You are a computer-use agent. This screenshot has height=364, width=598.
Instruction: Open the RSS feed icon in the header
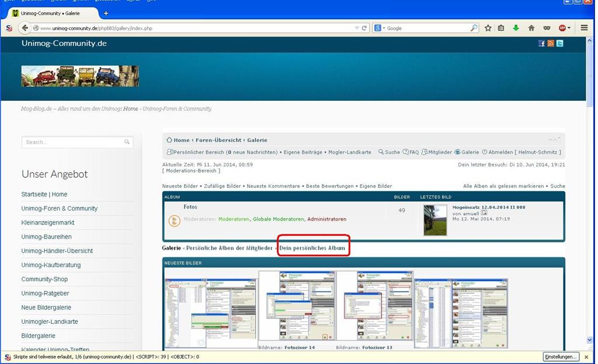point(550,43)
